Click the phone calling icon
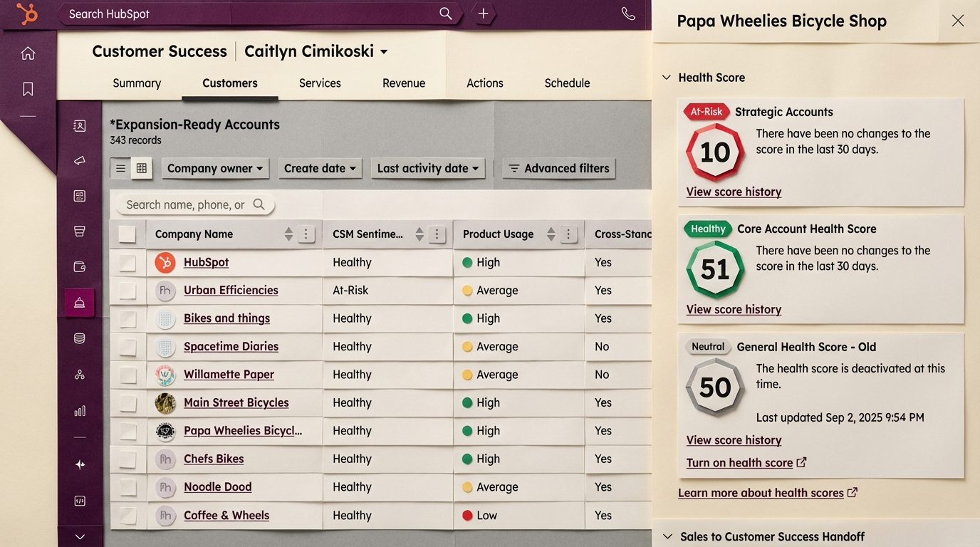Screen dimensions: 980x547 (627, 14)
